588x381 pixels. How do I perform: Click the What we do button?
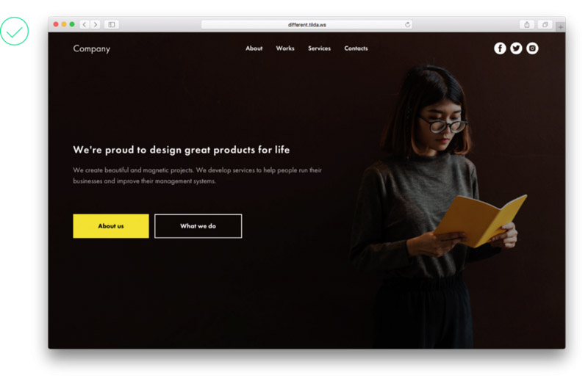point(198,226)
